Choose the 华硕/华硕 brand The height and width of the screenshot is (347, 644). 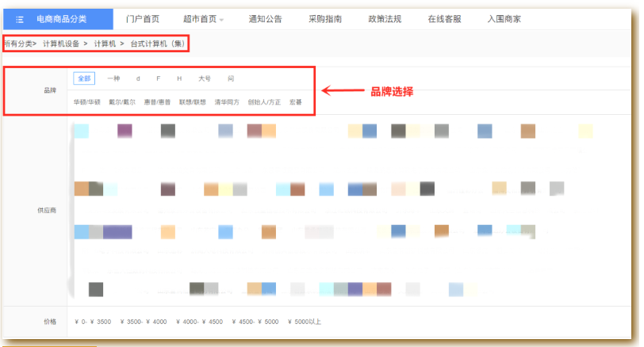pyautogui.click(x=87, y=102)
